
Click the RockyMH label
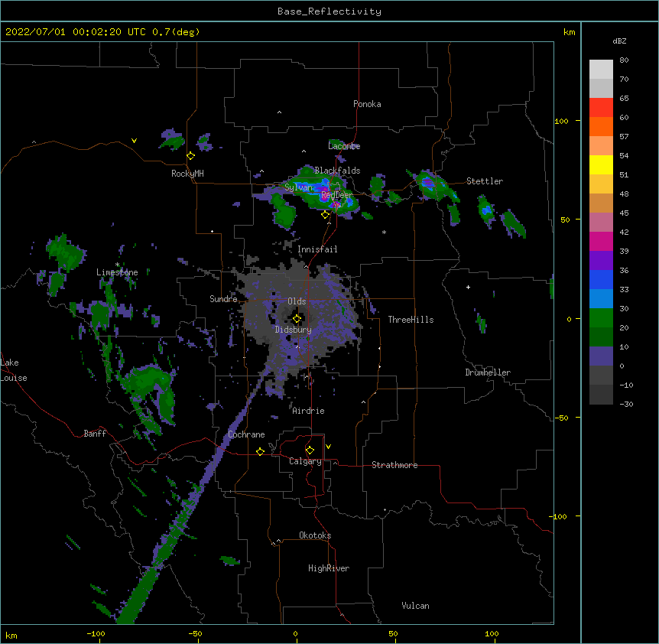pos(187,174)
